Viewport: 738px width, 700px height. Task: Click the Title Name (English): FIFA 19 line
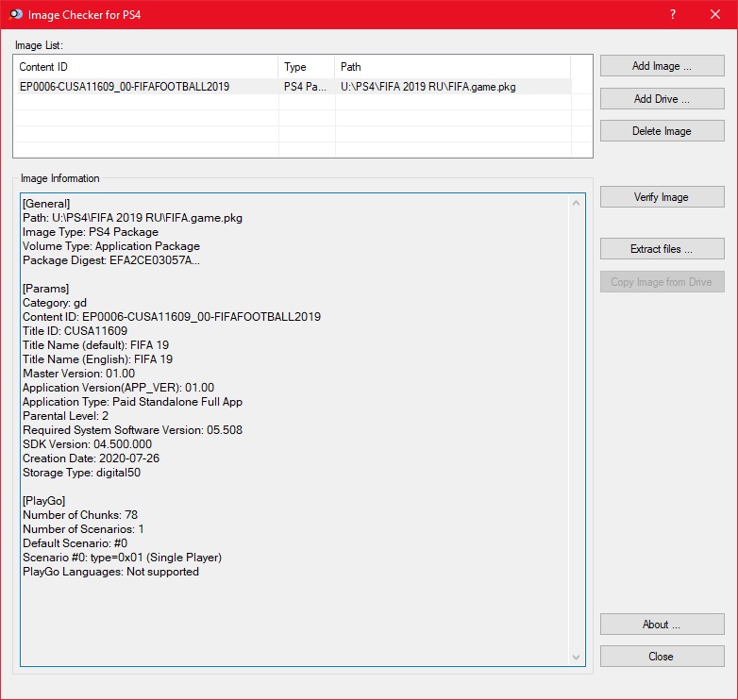pyautogui.click(x=97, y=358)
